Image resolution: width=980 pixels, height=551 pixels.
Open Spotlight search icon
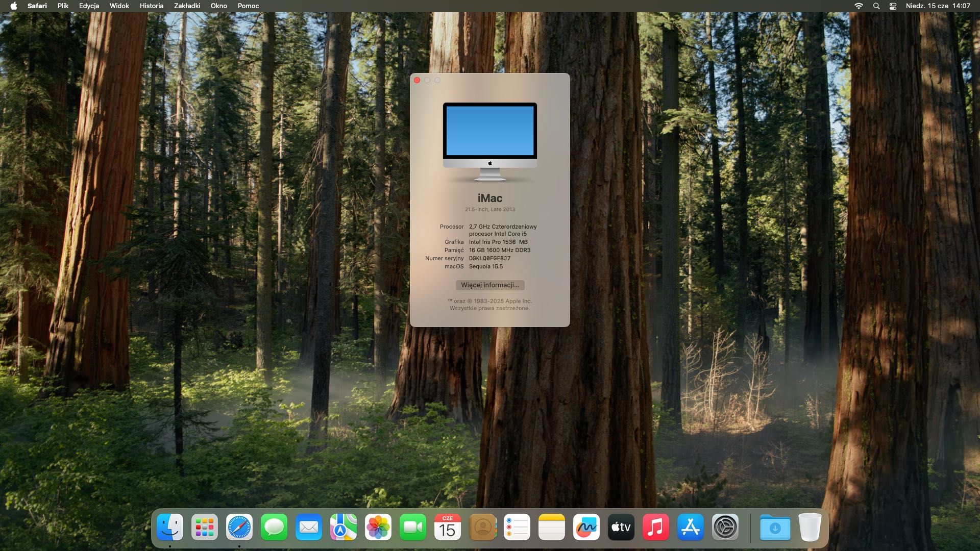click(876, 6)
